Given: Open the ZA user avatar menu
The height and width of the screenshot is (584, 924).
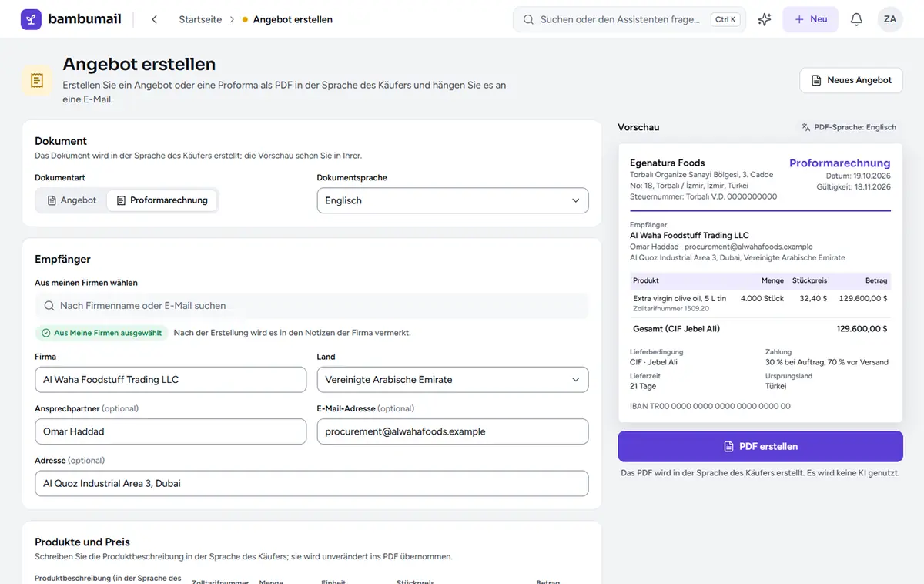Looking at the screenshot, I should point(890,19).
